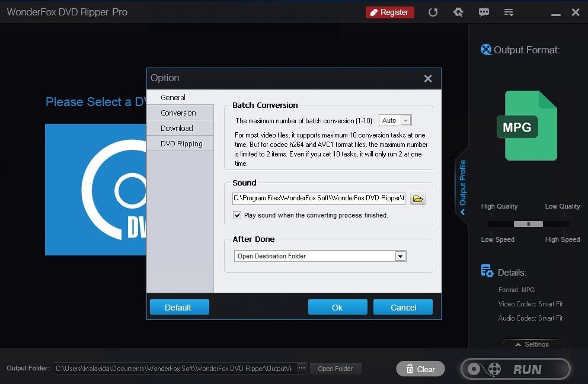Switch to the Conversion tab

180,113
